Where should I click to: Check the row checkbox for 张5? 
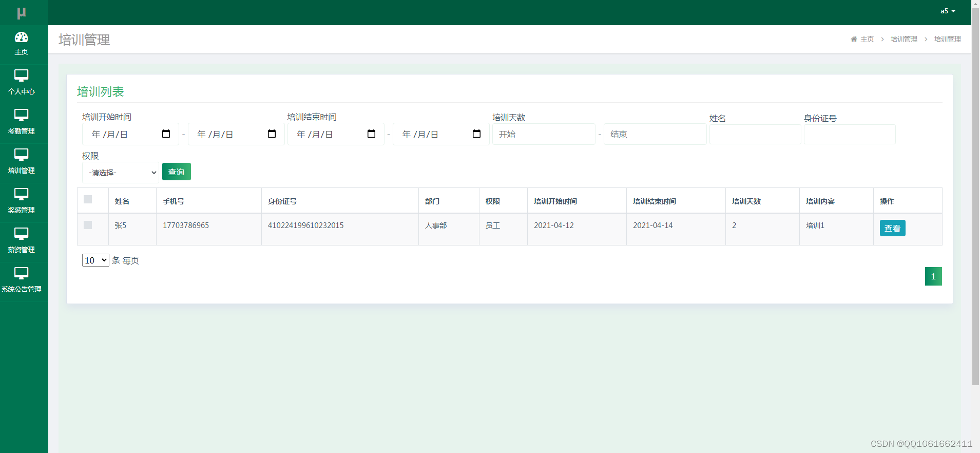(x=88, y=225)
